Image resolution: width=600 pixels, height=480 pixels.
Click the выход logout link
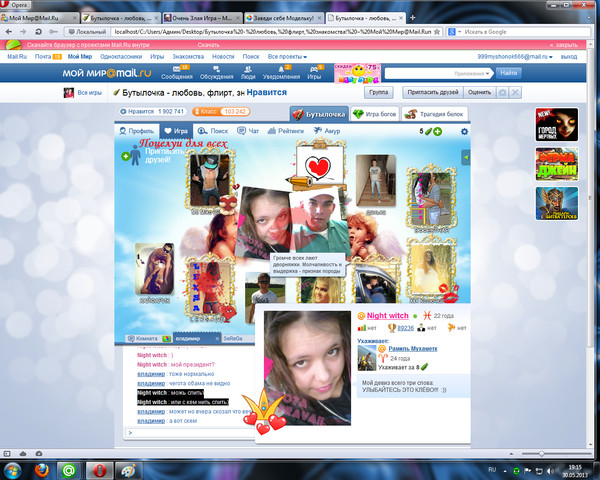569,57
